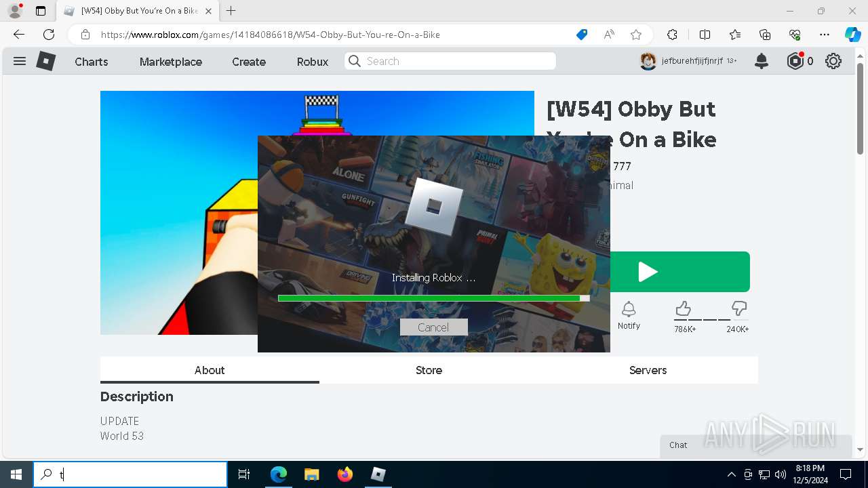The height and width of the screenshot is (488, 868).
Task: Click the Description heading
Action: [x=137, y=396]
